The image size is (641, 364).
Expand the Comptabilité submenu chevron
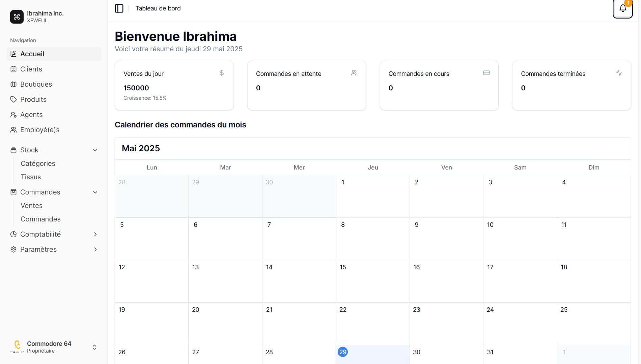[x=95, y=234]
